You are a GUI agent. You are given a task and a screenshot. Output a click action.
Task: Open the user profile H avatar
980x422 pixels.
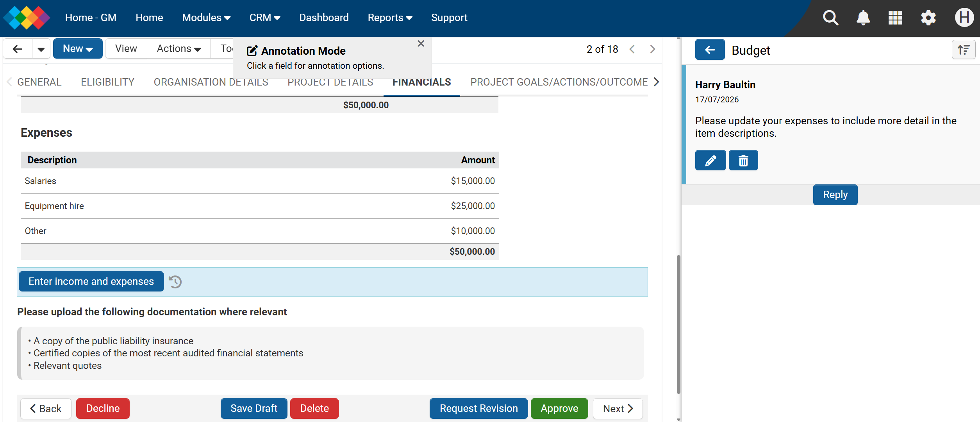(964, 18)
